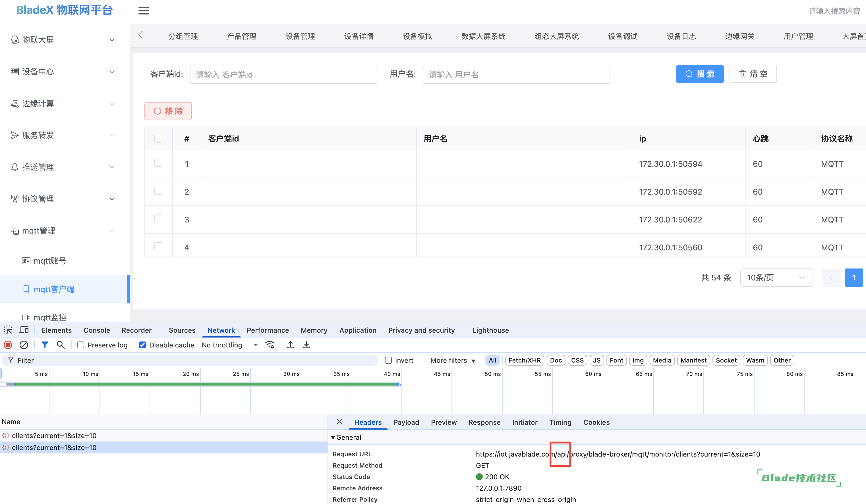
Task: Go to page 1 button
Action: coord(854,277)
